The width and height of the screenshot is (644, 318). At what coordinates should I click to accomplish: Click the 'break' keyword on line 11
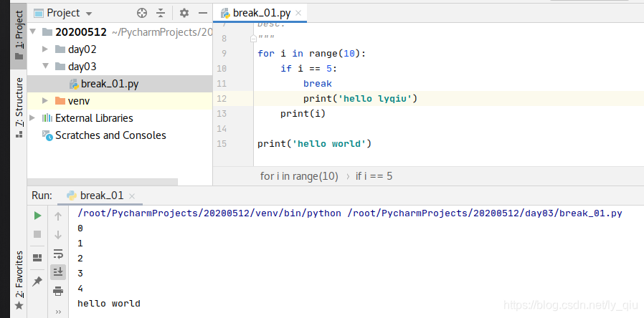(x=318, y=84)
